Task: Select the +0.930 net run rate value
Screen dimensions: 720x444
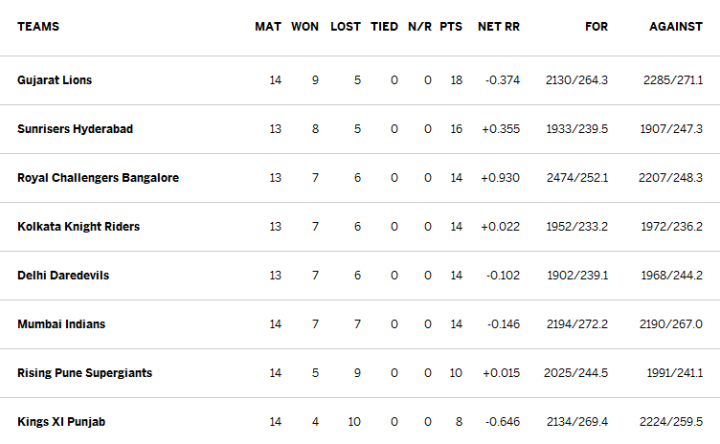Action: pyautogui.click(x=500, y=178)
